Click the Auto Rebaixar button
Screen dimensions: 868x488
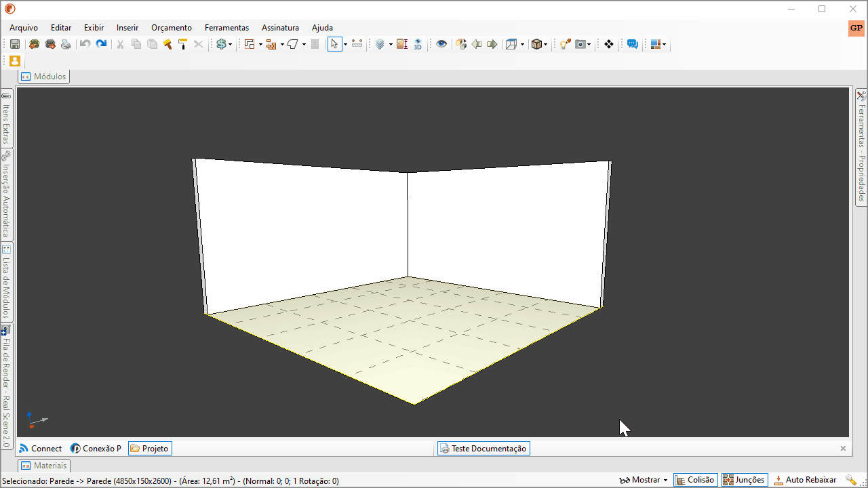click(x=806, y=480)
